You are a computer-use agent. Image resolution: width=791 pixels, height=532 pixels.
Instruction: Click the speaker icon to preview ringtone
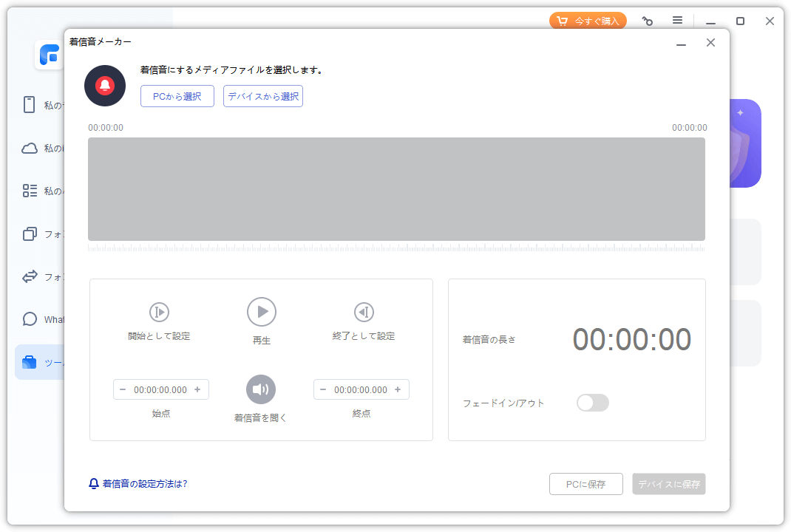point(260,389)
